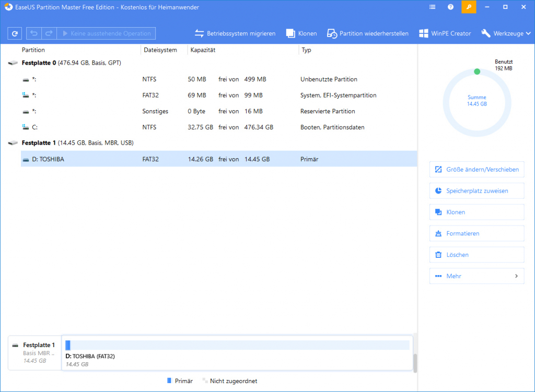535x392 pixels.
Task: Click Größe ändern/Verschieben button
Action: pyautogui.click(x=476, y=169)
